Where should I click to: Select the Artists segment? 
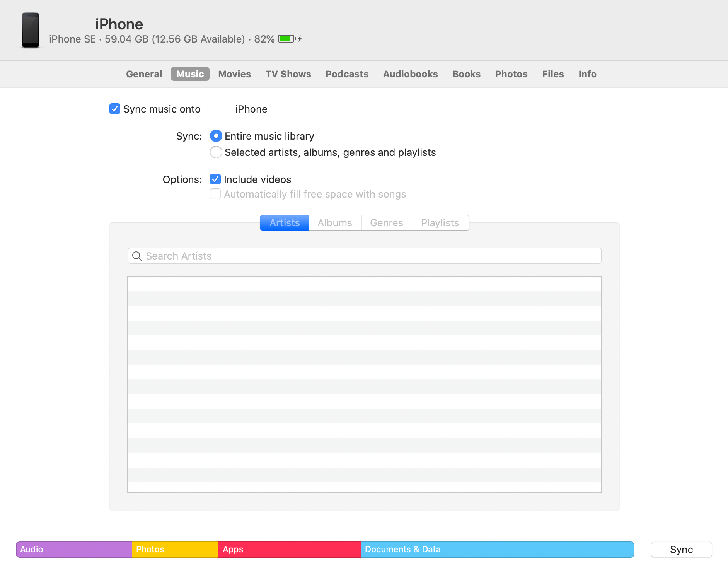point(285,223)
